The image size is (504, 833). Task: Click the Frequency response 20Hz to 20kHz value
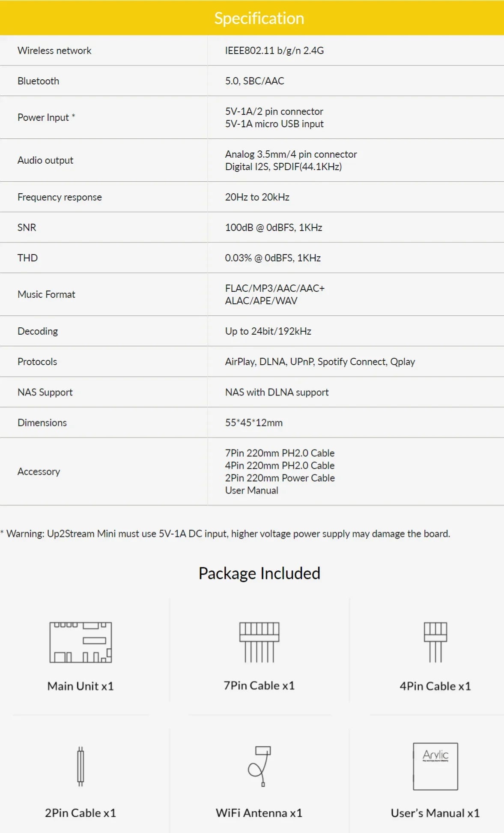257,197
